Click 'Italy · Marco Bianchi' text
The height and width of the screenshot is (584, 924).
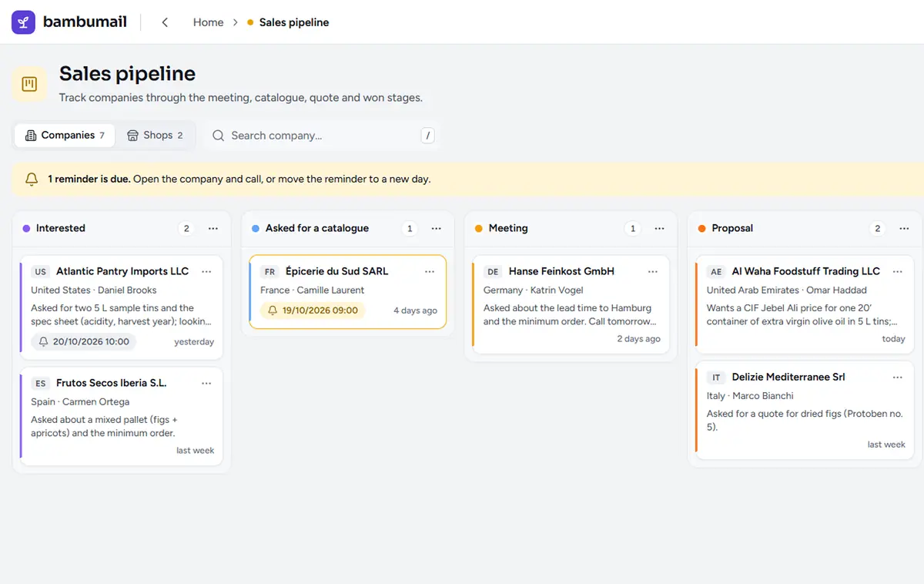[750, 395]
